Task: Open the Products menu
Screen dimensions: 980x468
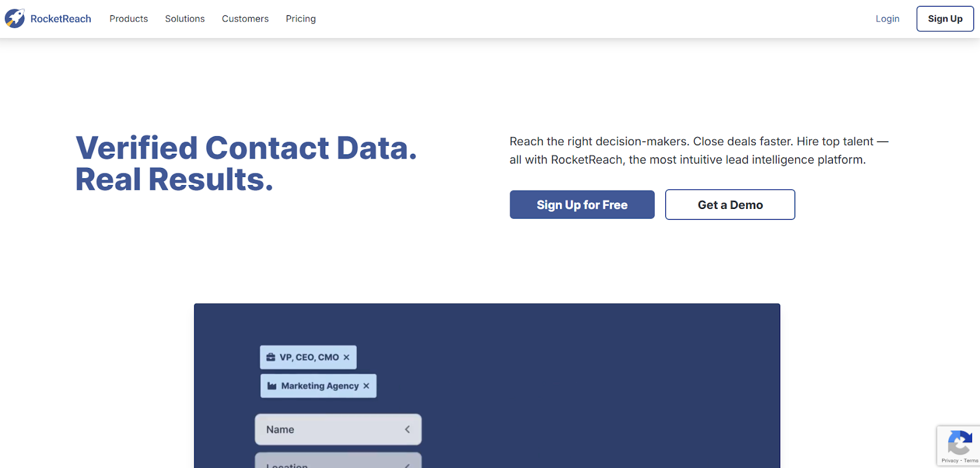Action: pos(128,18)
